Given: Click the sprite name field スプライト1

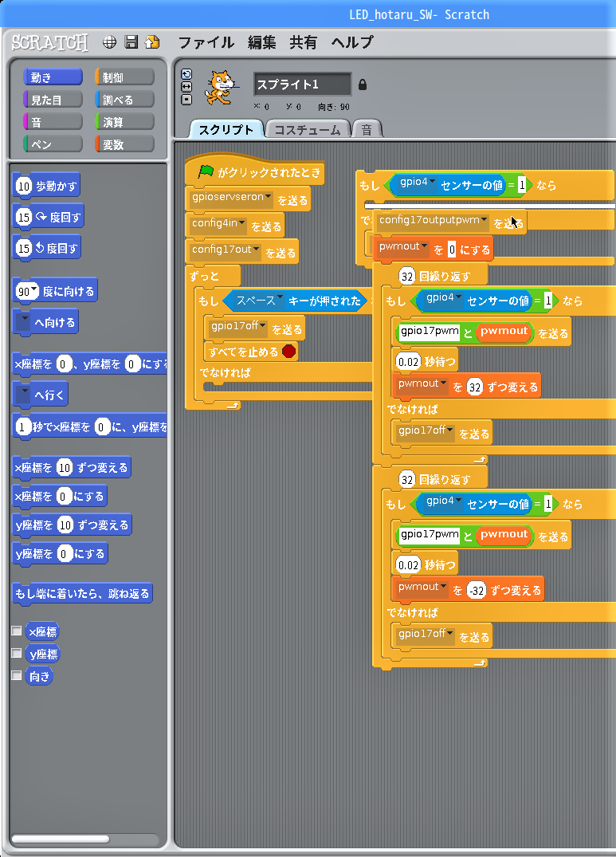Looking at the screenshot, I should (x=302, y=85).
